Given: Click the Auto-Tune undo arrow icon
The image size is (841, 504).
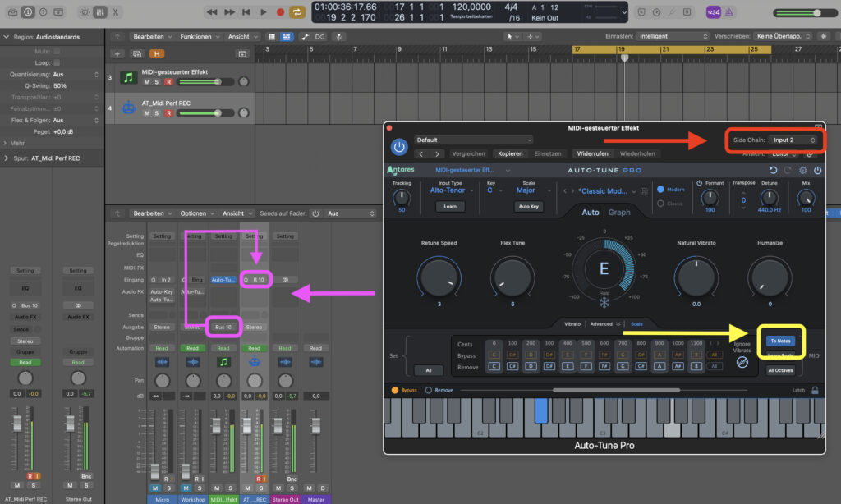Looking at the screenshot, I should point(773,170).
